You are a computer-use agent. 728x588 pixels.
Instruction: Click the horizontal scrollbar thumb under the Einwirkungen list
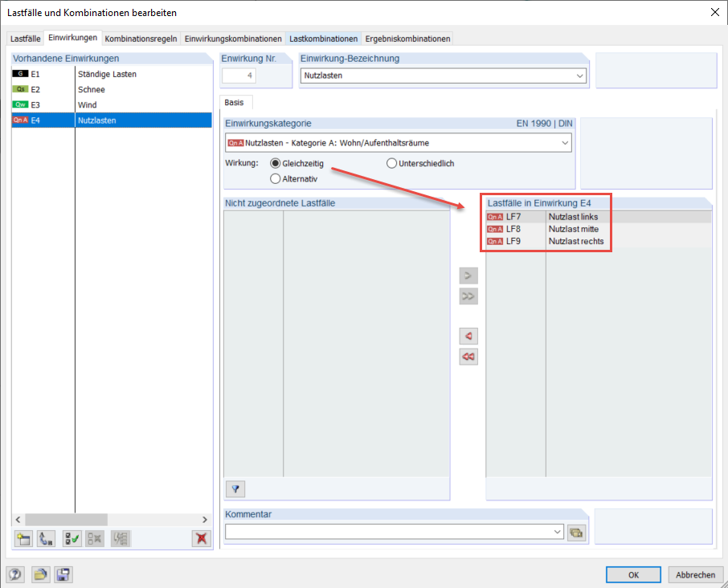[67, 519]
